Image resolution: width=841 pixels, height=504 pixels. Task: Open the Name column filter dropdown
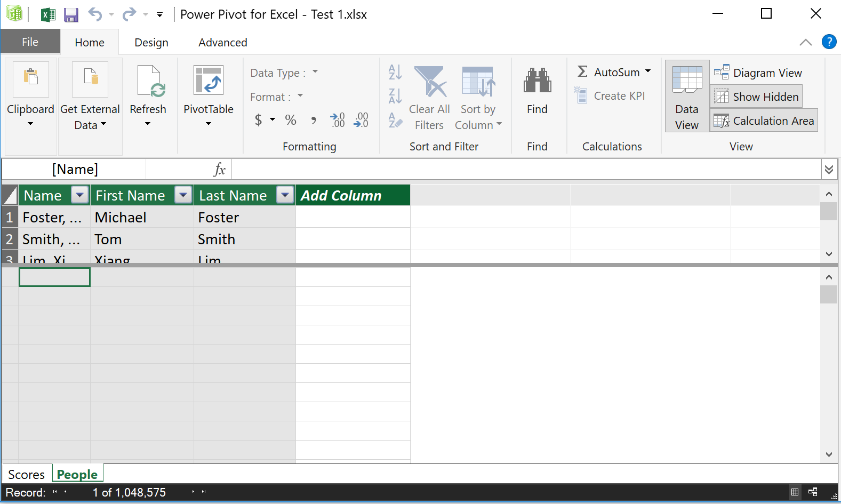79,195
